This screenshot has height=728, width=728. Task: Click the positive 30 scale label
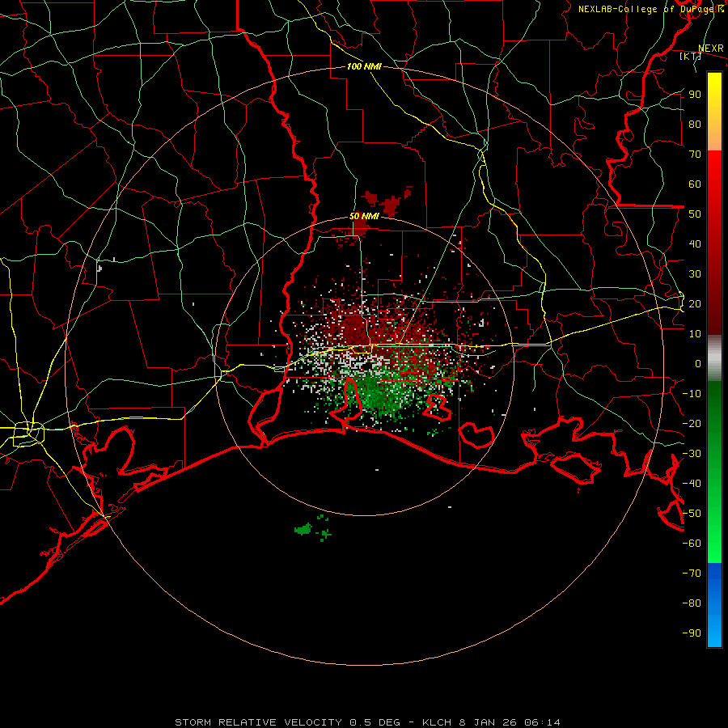(695, 274)
